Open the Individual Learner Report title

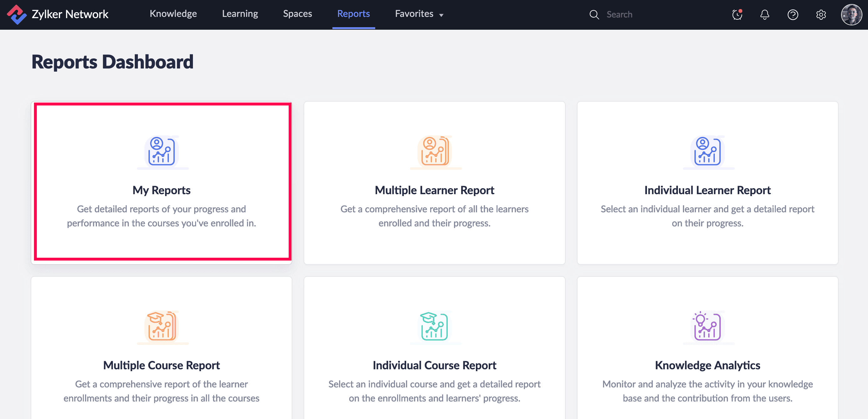point(707,190)
